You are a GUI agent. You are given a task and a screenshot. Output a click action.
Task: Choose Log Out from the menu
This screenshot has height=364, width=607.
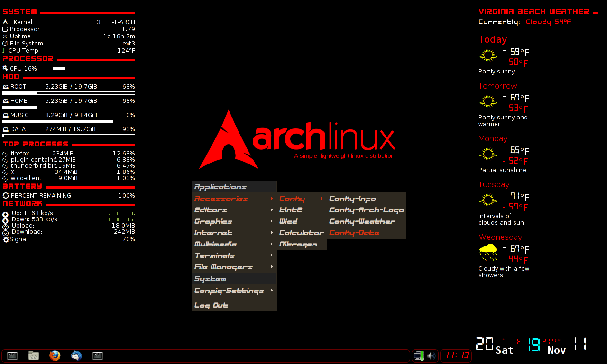point(234,305)
